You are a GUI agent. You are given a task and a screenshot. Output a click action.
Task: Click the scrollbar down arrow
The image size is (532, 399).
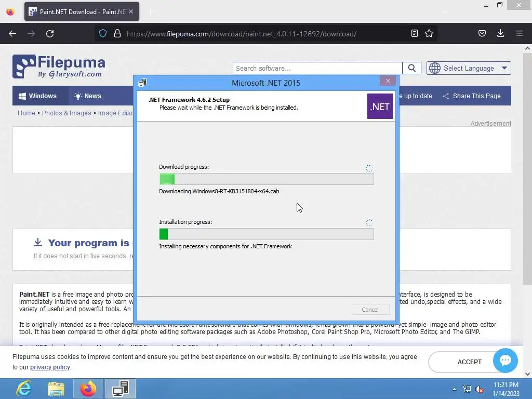click(x=527, y=374)
